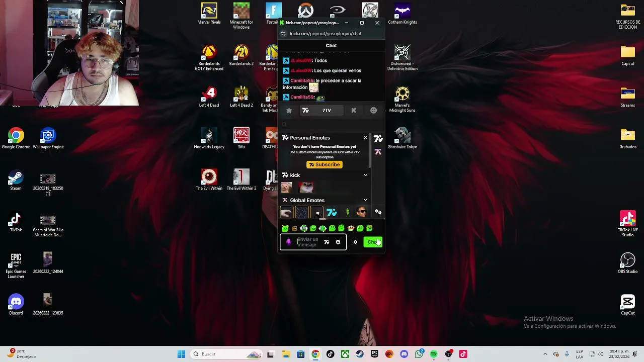644x362 pixels.
Task: Open the emoji smiley button in message box
Action: pos(338,242)
